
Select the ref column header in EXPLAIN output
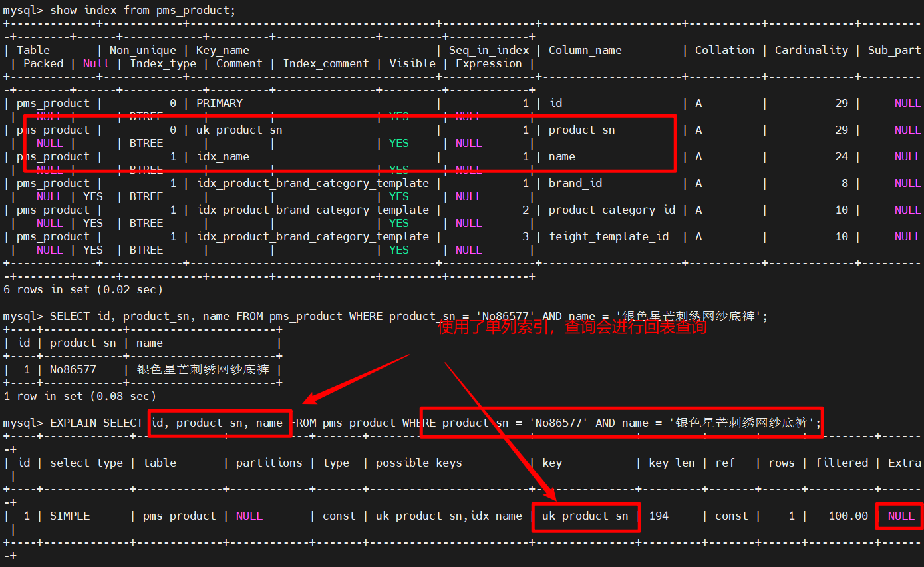[x=725, y=463]
